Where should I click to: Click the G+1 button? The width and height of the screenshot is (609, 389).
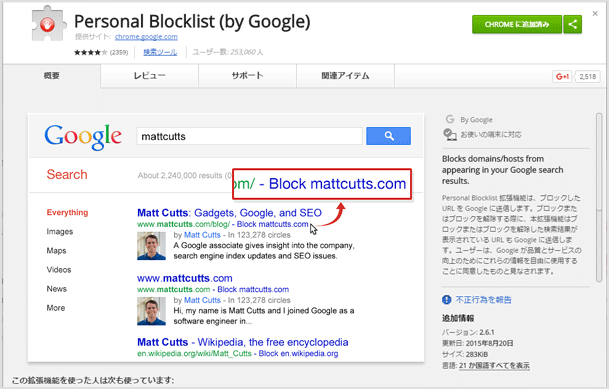click(562, 76)
